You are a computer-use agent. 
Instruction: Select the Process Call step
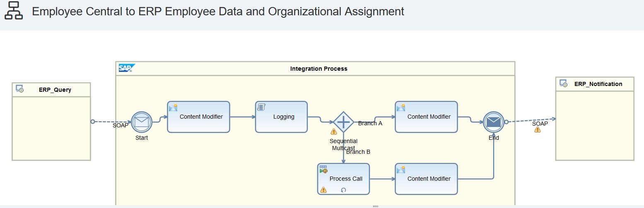point(343,179)
